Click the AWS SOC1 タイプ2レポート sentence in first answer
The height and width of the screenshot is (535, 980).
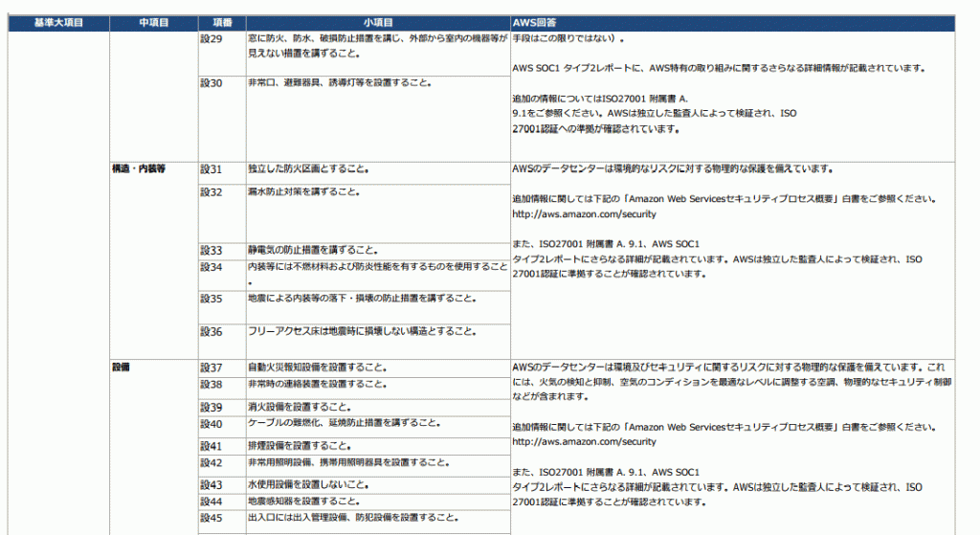pyautogui.click(x=719, y=68)
